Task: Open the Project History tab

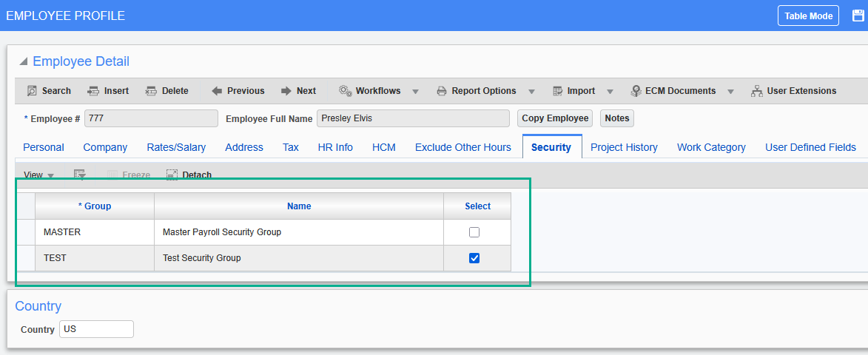Action: point(624,147)
